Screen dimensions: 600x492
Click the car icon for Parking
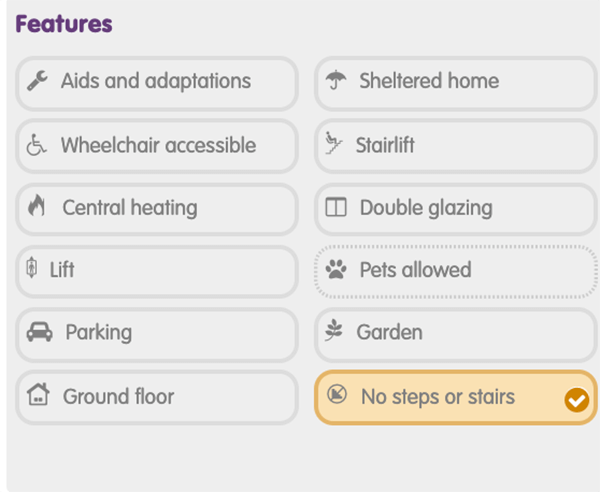39,332
